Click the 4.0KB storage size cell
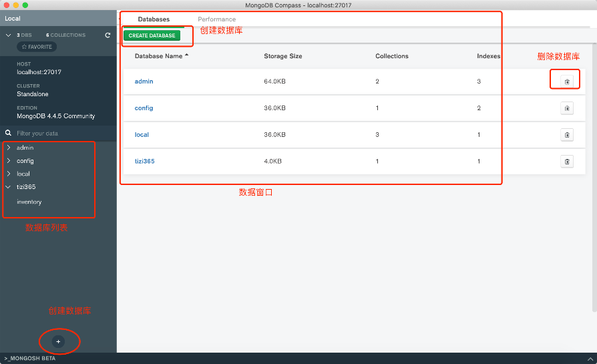The width and height of the screenshot is (597, 364). pos(272,161)
